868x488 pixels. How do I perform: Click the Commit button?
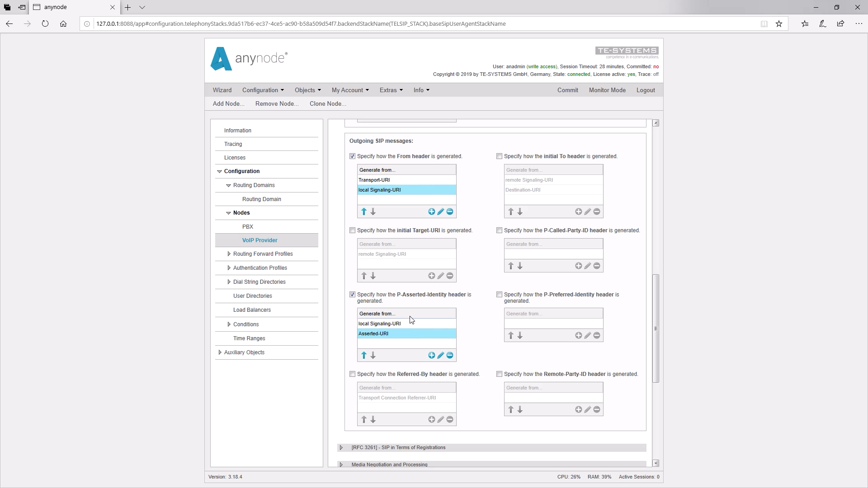pos(568,90)
